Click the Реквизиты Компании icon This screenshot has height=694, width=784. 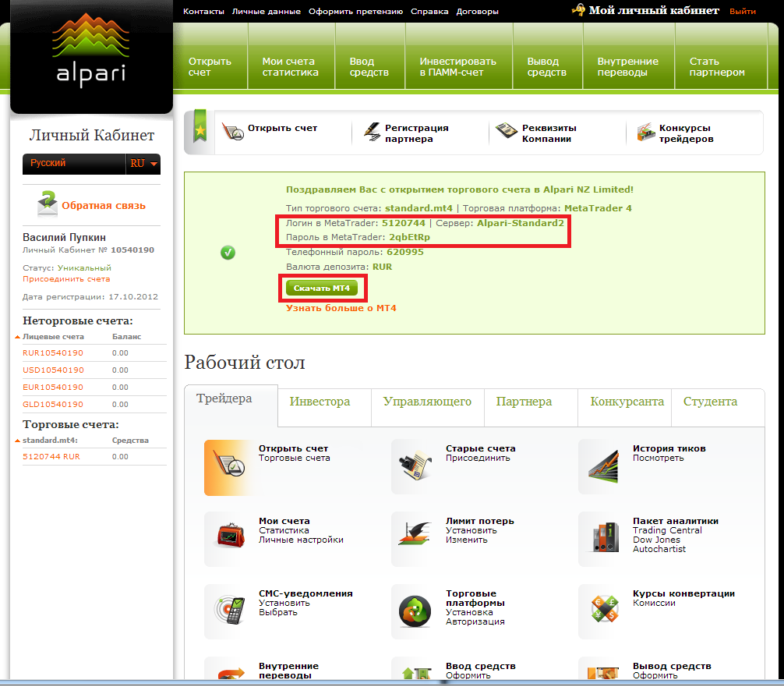[506, 130]
